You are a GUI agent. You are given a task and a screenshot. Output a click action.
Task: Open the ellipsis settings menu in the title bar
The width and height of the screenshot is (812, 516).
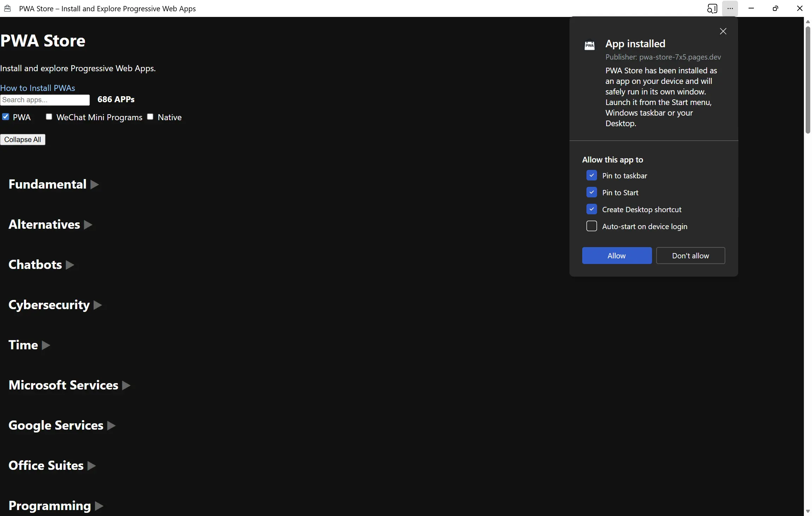[x=730, y=8]
